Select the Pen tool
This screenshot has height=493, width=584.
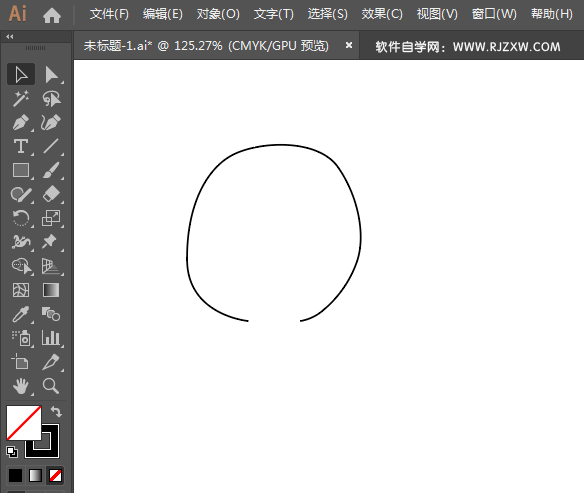(21, 123)
